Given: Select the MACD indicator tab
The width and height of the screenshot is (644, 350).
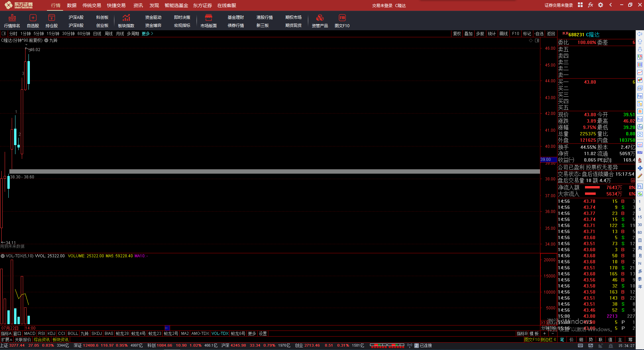Looking at the screenshot, I should (30, 334).
